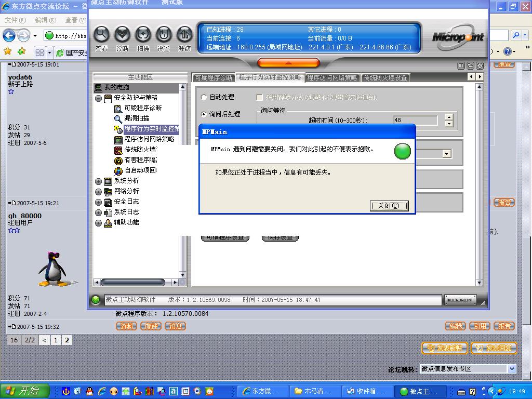This screenshot has width=532, height=399.
Task: Open the 论坛跳转 dropdown
Action: [468, 369]
